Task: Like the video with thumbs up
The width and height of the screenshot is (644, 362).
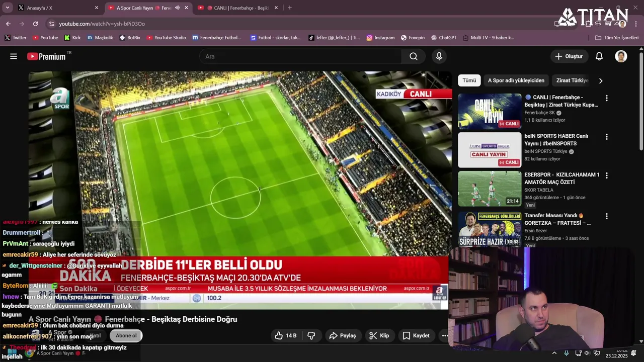Action: [x=285, y=335]
